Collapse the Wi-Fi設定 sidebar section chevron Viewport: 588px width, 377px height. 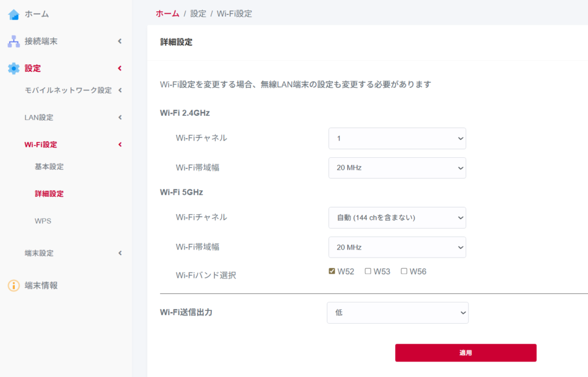[x=120, y=145]
